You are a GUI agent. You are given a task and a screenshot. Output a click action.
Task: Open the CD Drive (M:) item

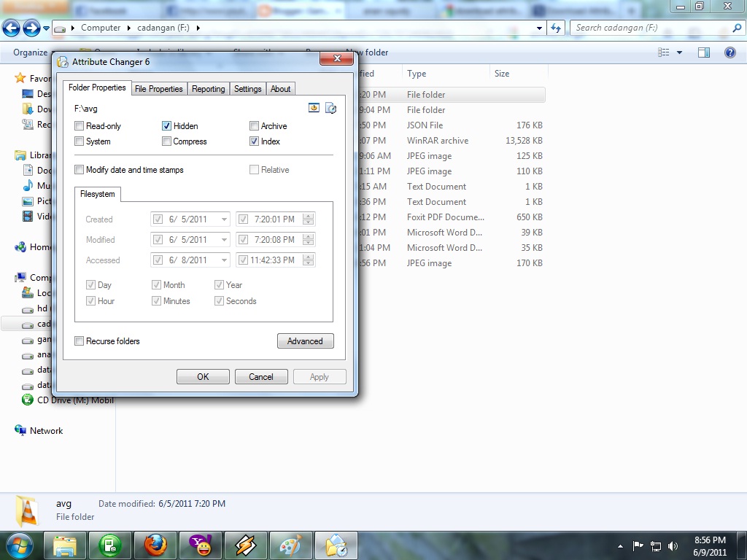tap(68, 400)
